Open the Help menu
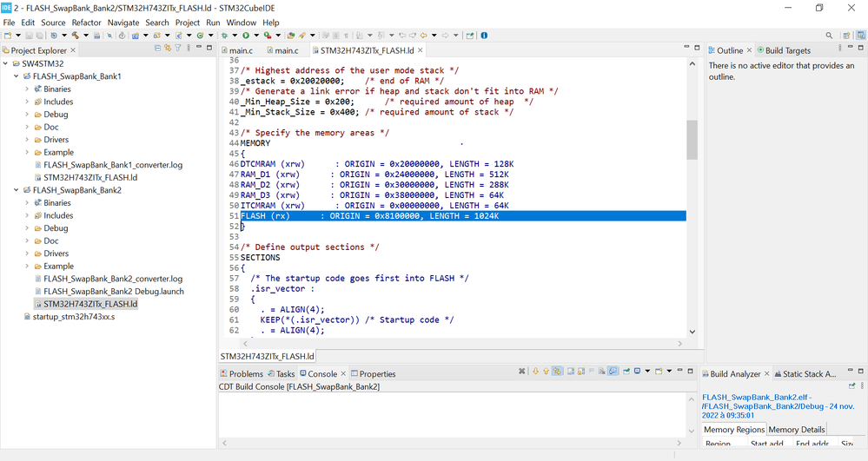868x461 pixels. pyautogui.click(x=271, y=23)
